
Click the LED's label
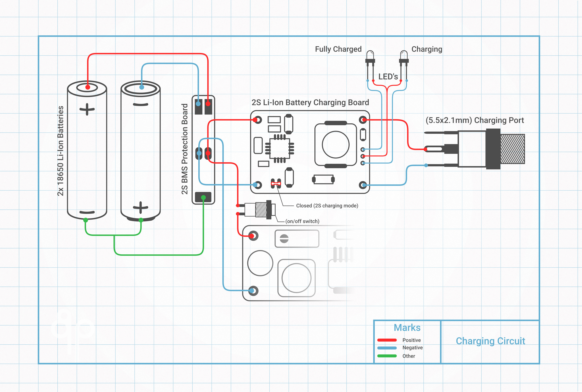[388, 76]
